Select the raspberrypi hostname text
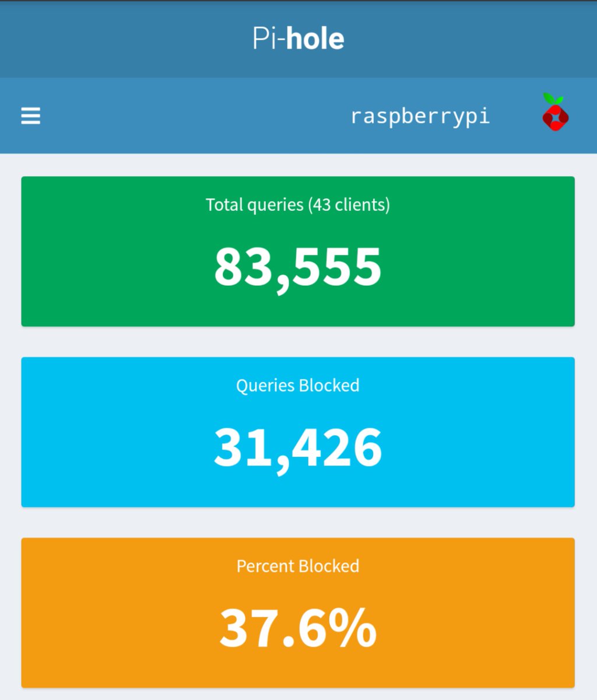The image size is (597, 700). [x=420, y=116]
